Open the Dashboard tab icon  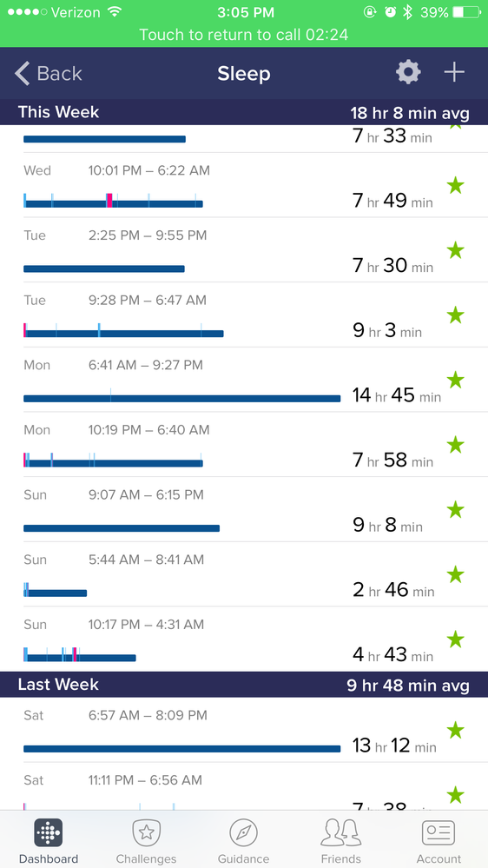[x=48, y=832]
